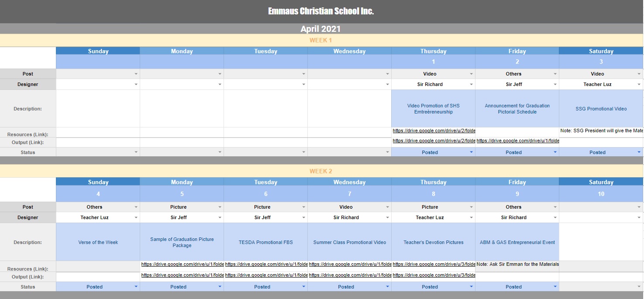Select the 'Sample of Graduation Picture Package' cell
644x299 pixels.
182,242
